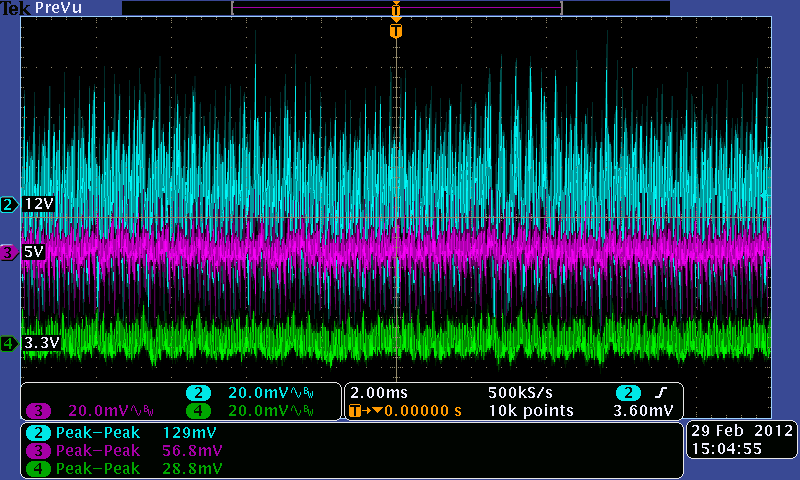Image resolution: width=800 pixels, height=480 pixels.
Task: Select the 129mV peak-peak value
Action: (189, 433)
